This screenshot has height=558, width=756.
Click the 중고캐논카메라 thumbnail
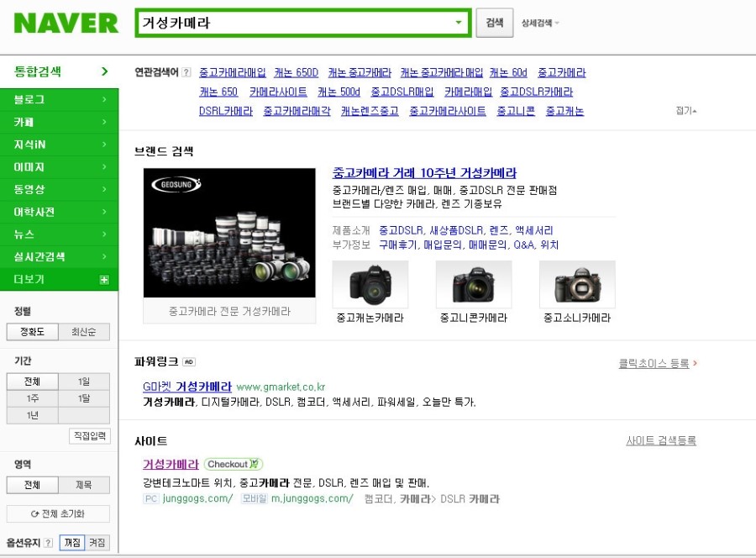pos(370,285)
